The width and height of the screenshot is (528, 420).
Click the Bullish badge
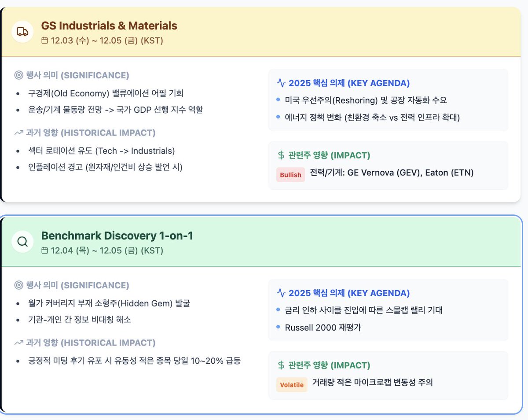point(290,175)
